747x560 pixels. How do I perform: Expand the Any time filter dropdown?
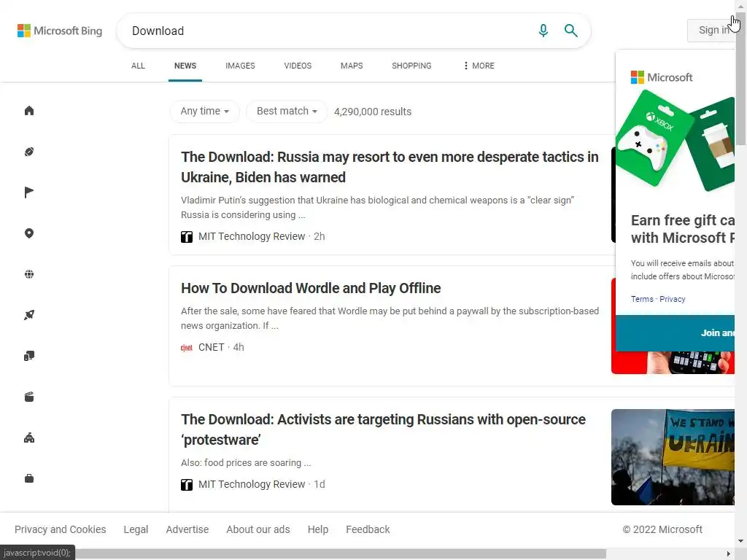204,112
